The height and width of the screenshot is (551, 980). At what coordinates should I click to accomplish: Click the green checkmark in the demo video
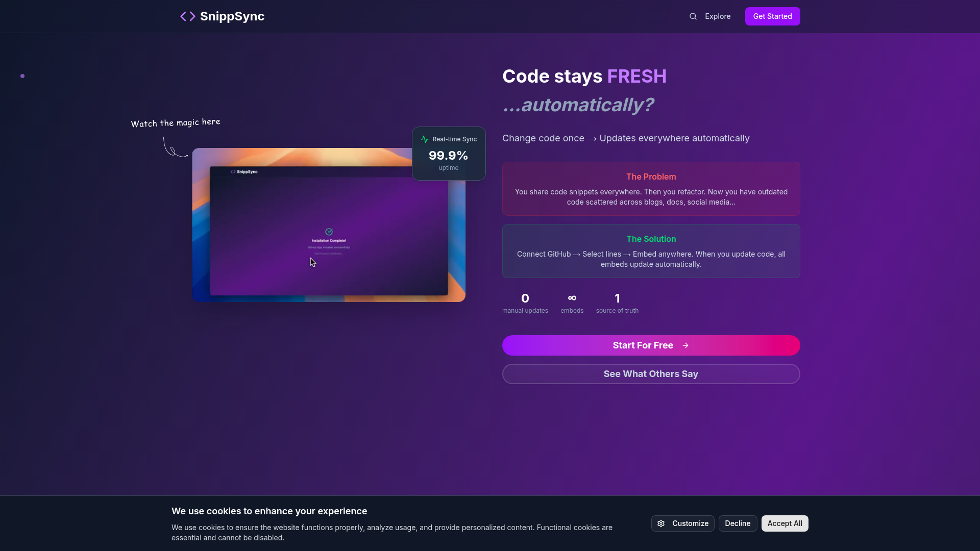pos(329,232)
